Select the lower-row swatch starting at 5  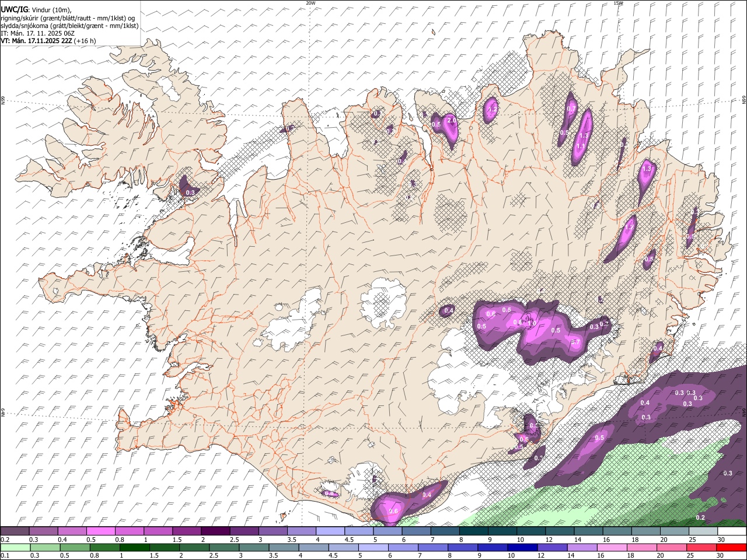[x=373, y=547]
